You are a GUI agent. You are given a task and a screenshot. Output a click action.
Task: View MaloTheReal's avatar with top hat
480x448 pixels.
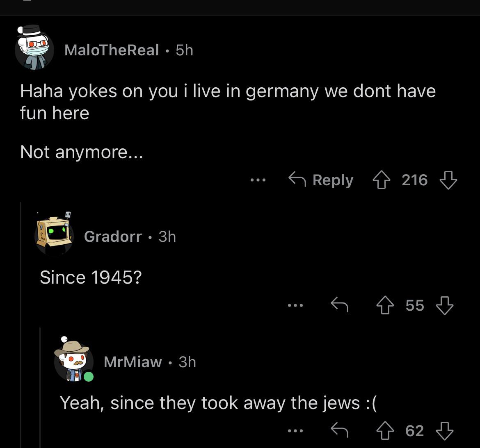pos(34,48)
